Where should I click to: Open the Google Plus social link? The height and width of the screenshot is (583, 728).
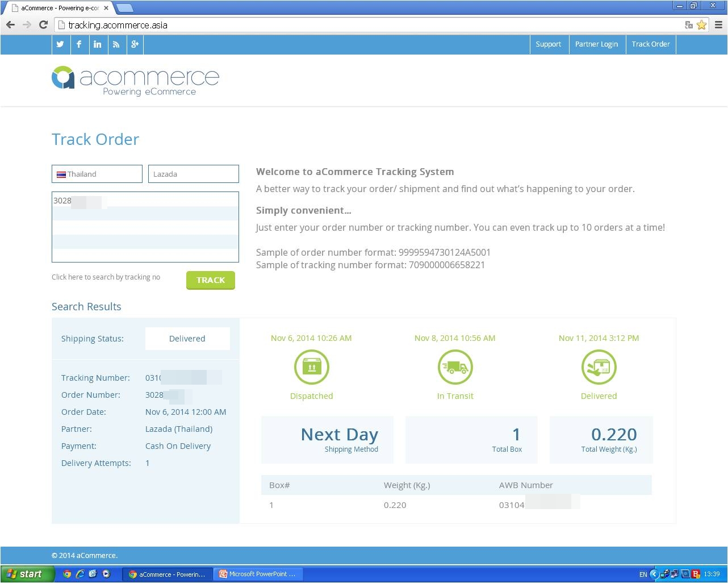tap(135, 44)
